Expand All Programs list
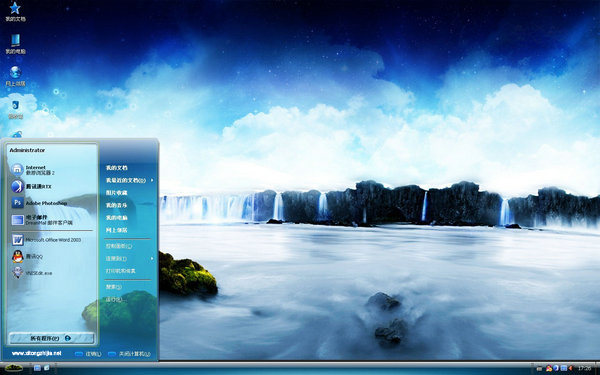The image size is (600, 375). click(51, 338)
